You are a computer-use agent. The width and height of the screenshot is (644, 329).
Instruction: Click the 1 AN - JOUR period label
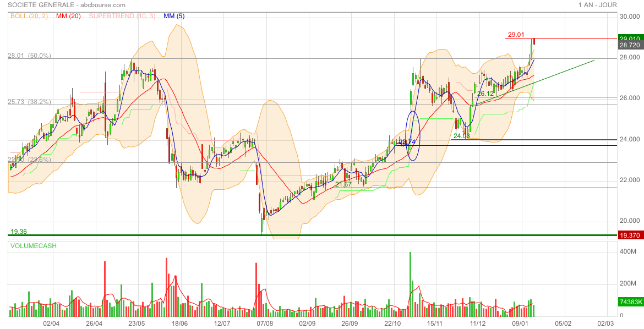[598, 5]
